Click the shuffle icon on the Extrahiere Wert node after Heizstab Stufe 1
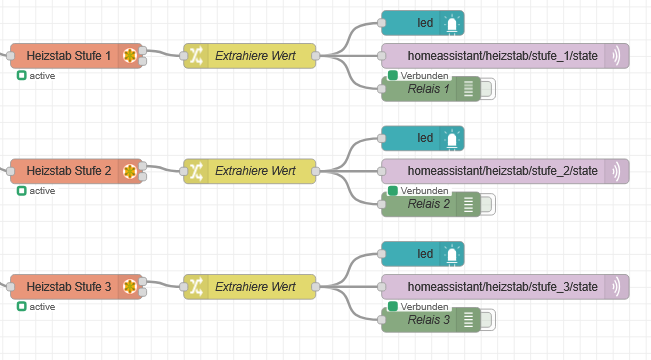The height and width of the screenshot is (360, 651). click(196, 56)
